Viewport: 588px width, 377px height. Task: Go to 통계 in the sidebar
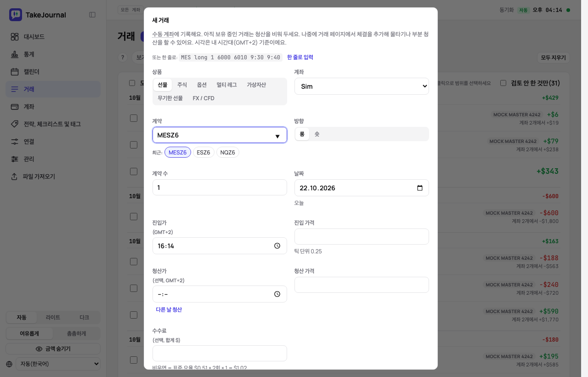pyautogui.click(x=53, y=54)
